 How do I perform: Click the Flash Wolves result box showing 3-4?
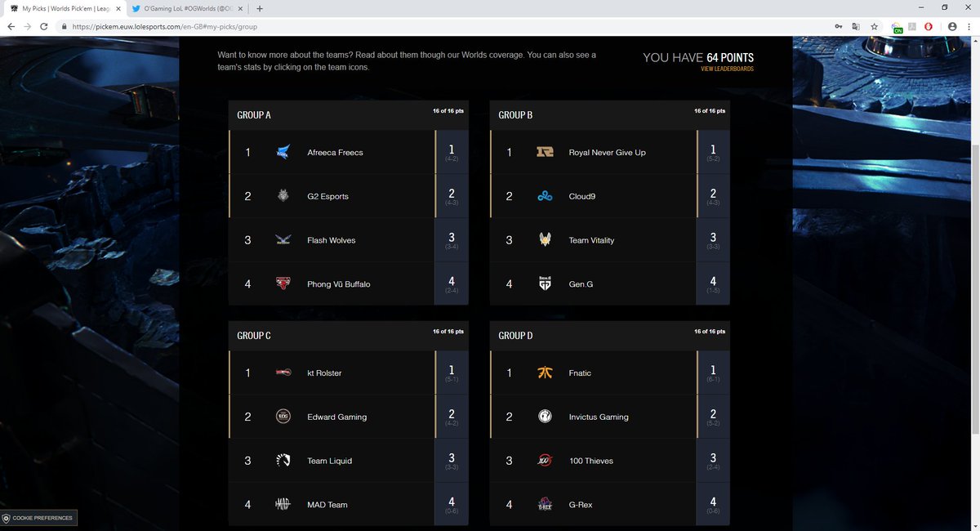point(452,240)
